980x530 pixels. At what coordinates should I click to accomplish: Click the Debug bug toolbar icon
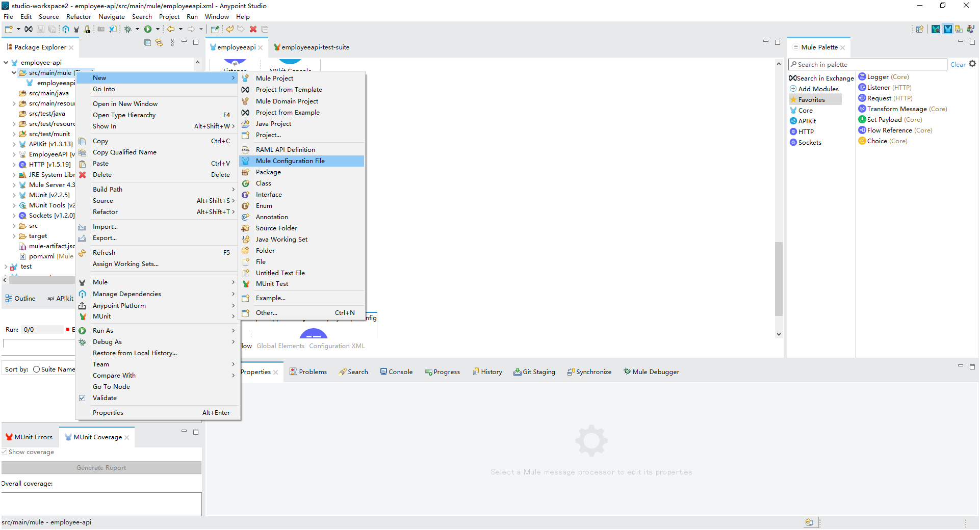(x=128, y=30)
